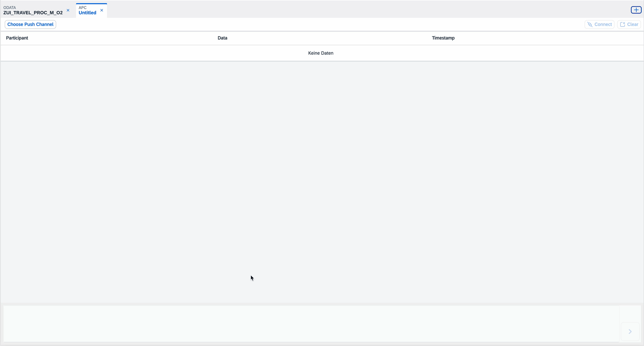Click the Timestamp column header
The height and width of the screenshot is (346, 644).
[443, 38]
